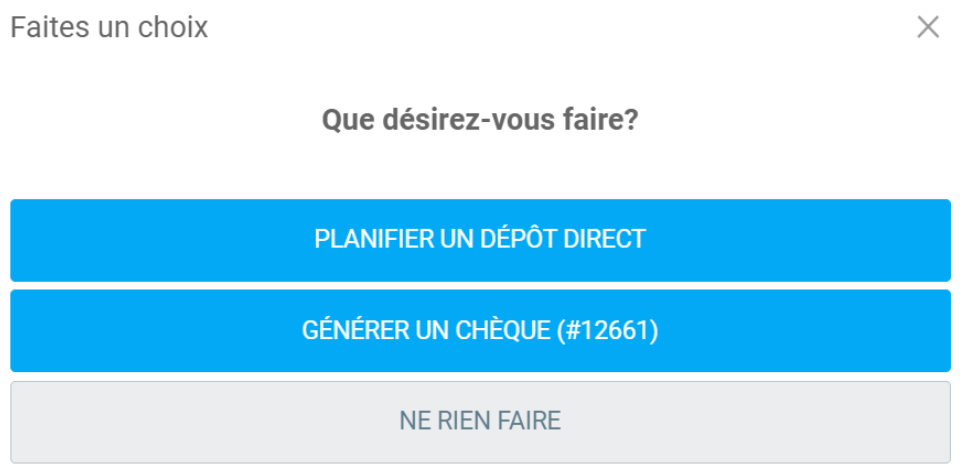962x473 pixels.
Task: Select the grey do-nothing option
Action: click(480, 421)
